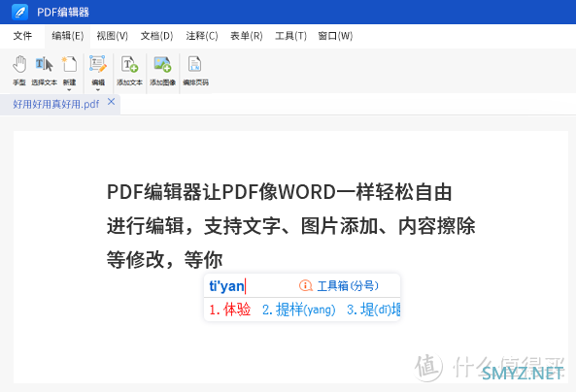Open the IME 工具箱(分号) link
Screen dimensions: 576x392
[348, 285]
